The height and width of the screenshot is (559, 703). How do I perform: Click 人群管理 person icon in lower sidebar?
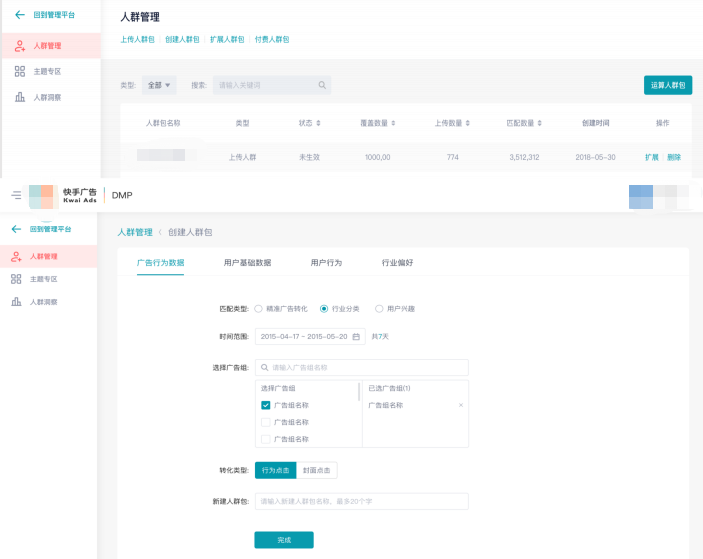tap(16, 256)
